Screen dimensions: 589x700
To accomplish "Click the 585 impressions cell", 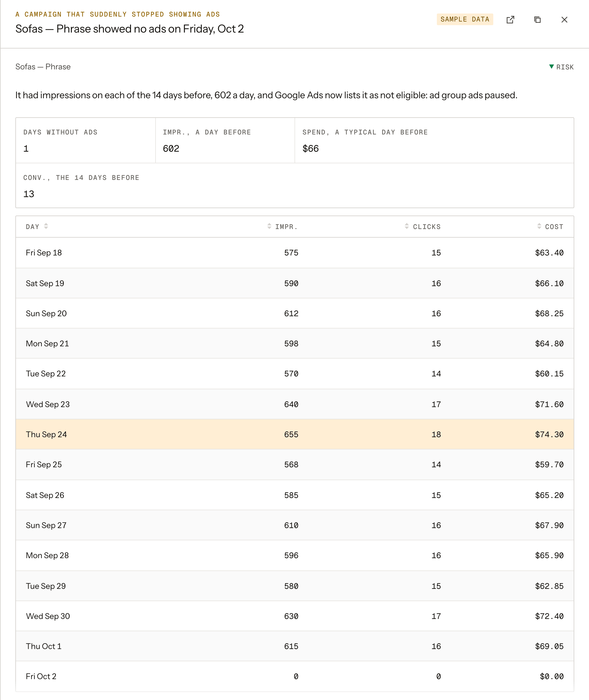I will [x=291, y=495].
